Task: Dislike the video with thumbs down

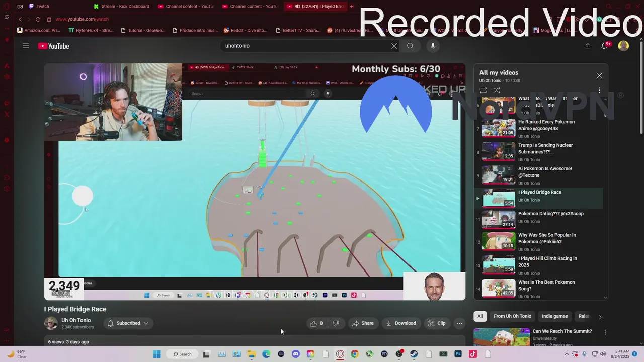Action: point(336,323)
